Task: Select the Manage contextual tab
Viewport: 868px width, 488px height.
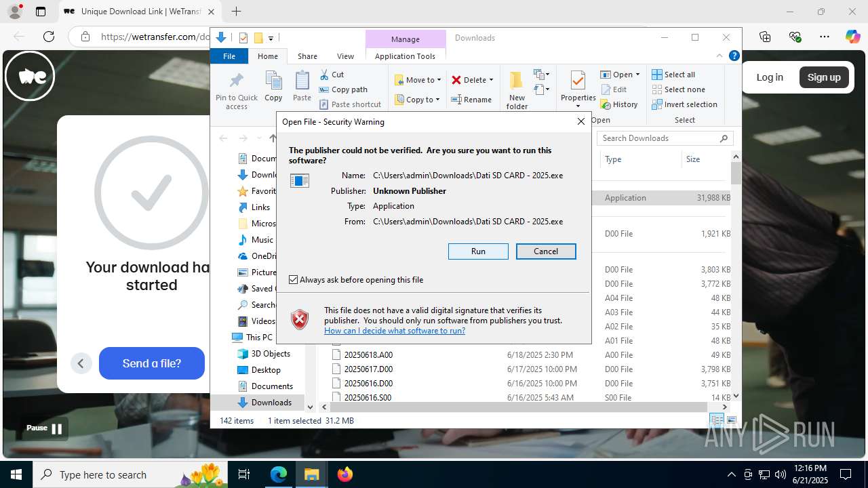Action: pos(406,39)
